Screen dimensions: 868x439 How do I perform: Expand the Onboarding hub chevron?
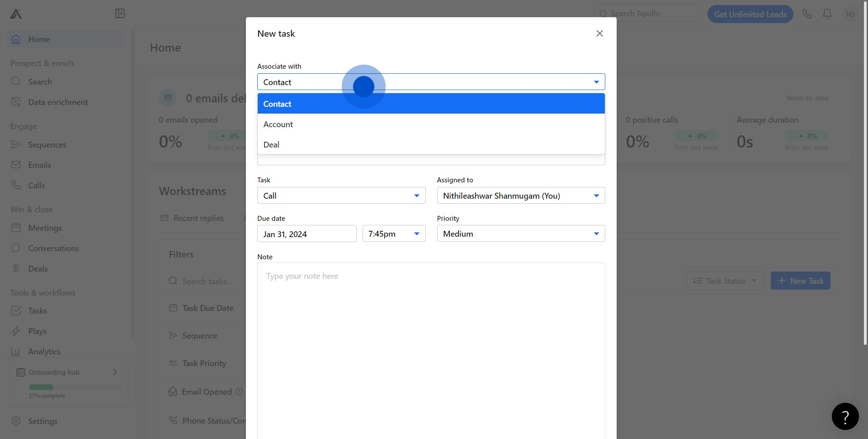pos(115,372)
